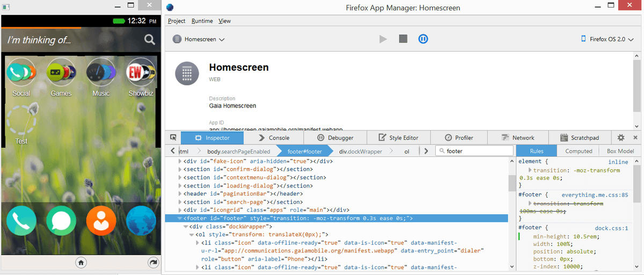
Task: Click the Homescreen app grid icon
Action: click(x=187, y=73)
